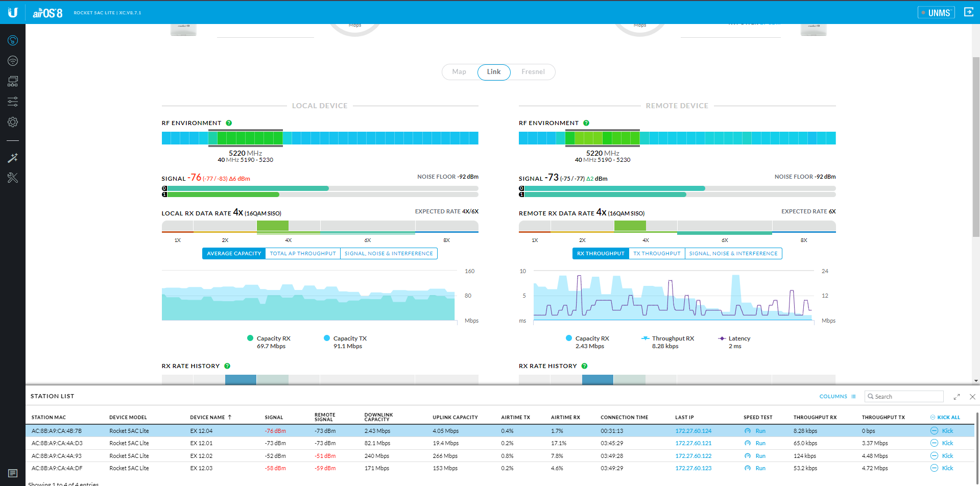Open the Columns selector dropdown
This screenshot has height=486, width=980.
pos(838,397)
